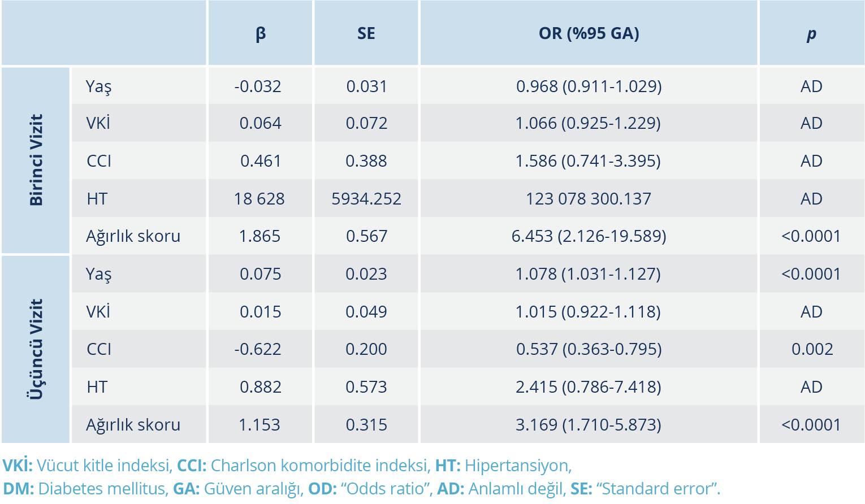
Task: Click the OR cell 6.453 (2.126-19.589)
Action: tap(589, 236)
